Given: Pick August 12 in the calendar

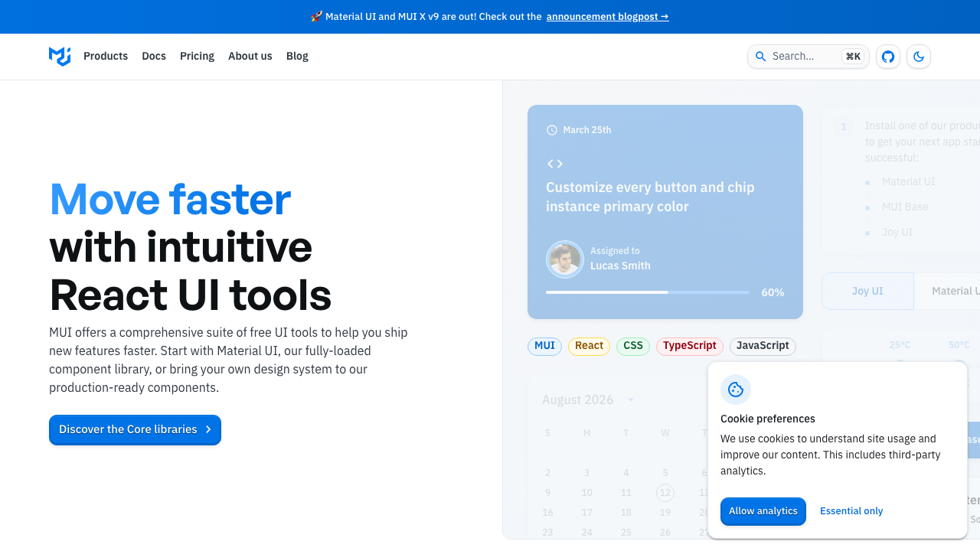Looking at the screenshot, I should tap(665, 493).
